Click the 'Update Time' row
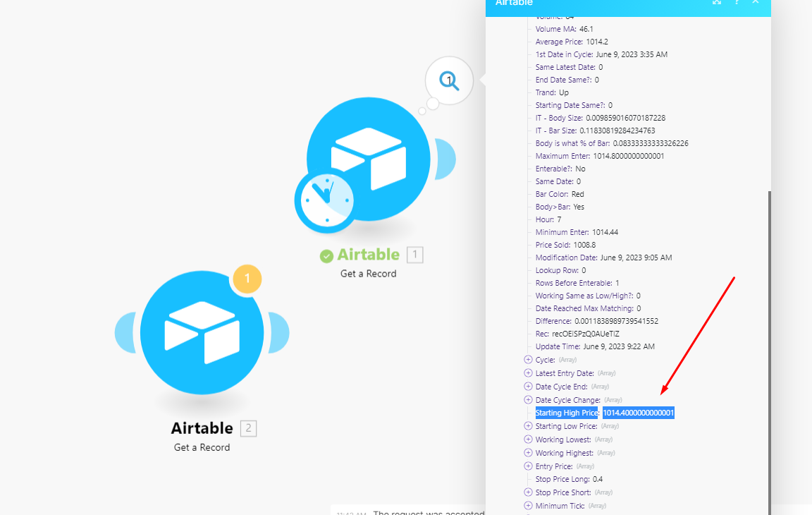 (x=595, y=346)
